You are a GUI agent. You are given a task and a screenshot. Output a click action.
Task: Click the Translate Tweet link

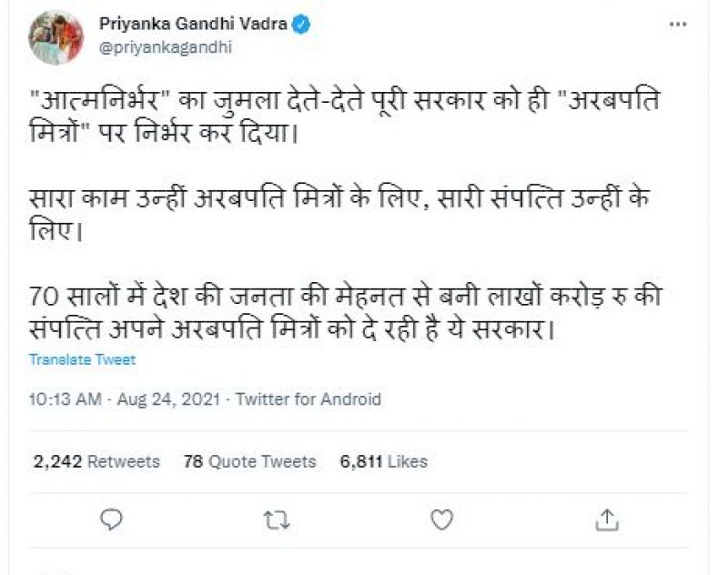point(82,359)
